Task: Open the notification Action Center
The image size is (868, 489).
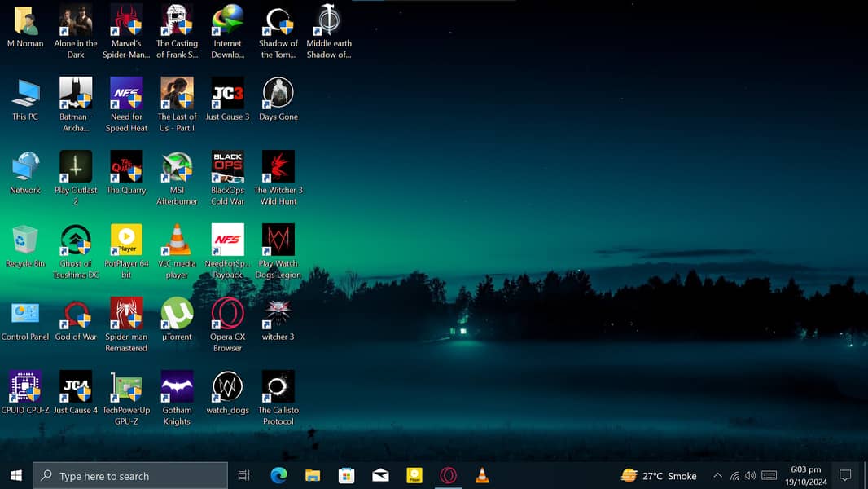Action: point(845,476)
